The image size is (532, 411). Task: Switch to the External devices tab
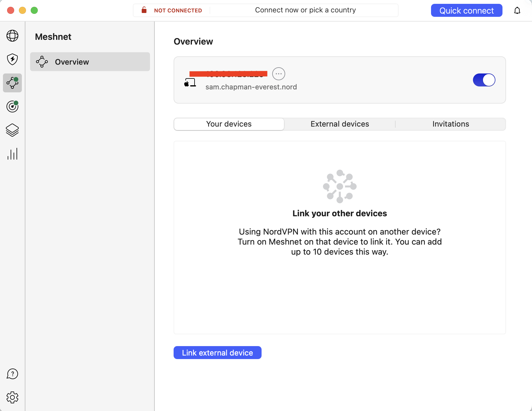pyautogui.click(x=340, y=124)
